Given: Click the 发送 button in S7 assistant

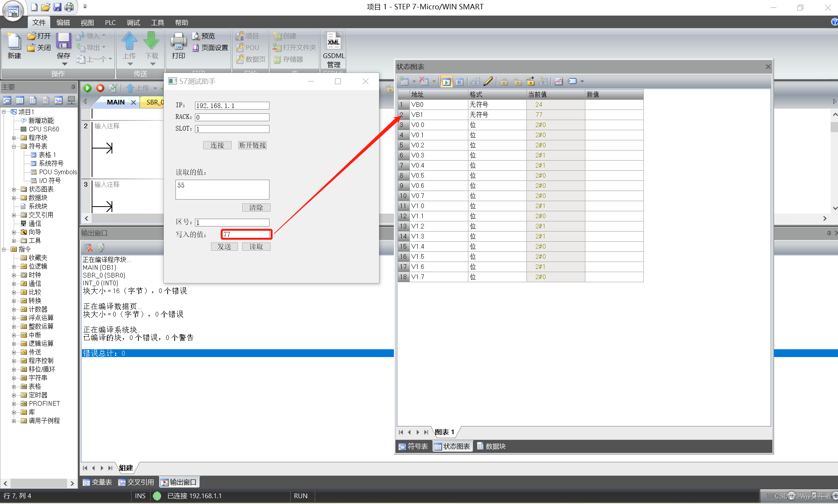Looking at the screenshot, I should click(x=224, y=247).
